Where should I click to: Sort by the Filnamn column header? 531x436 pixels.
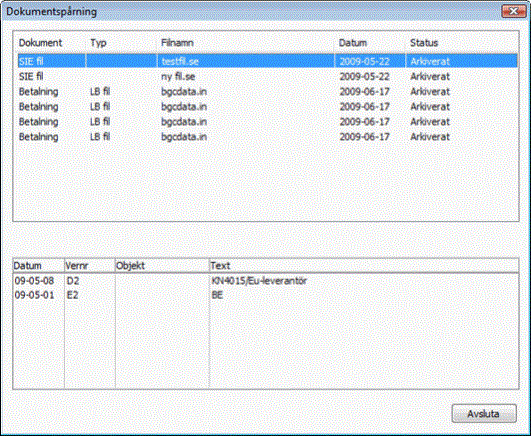177,43
